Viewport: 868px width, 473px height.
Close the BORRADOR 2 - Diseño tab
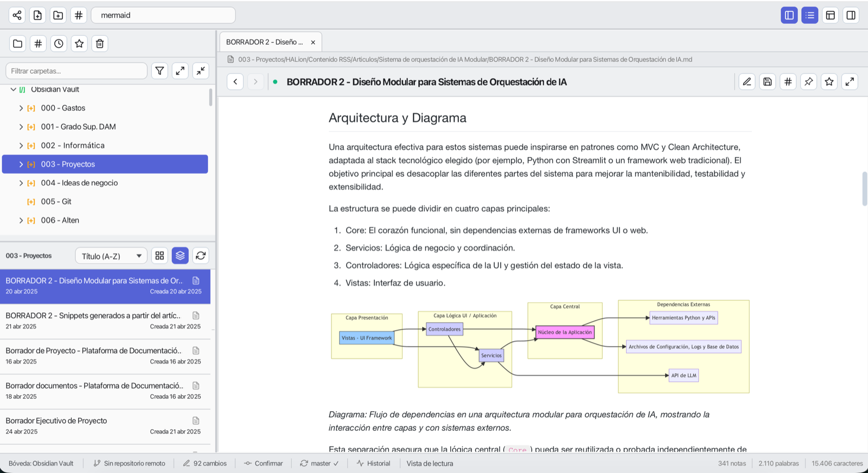pyautogui.click(x=313, y=42)
